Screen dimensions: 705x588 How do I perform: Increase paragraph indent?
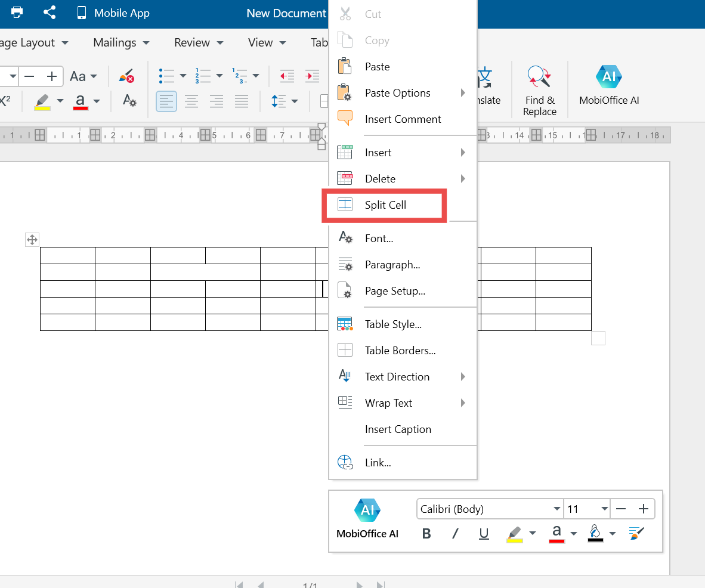tap(312, 76)
